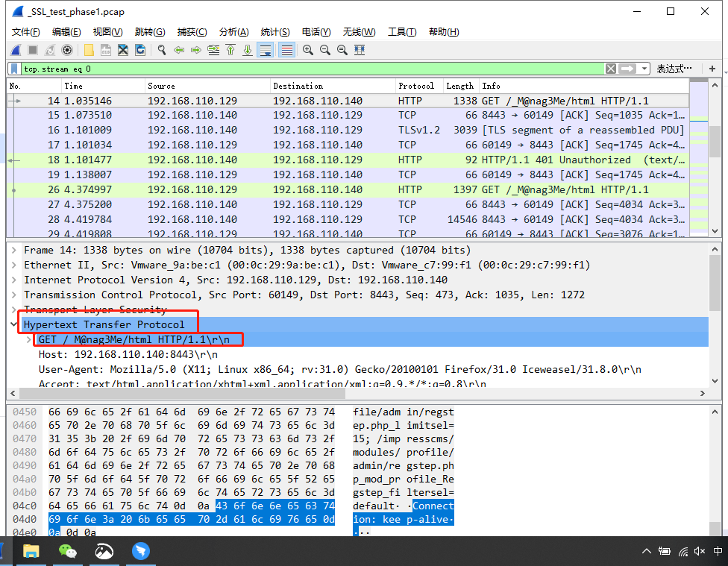Open WeChat from the Windows taskbar

(x=68, y=551)
